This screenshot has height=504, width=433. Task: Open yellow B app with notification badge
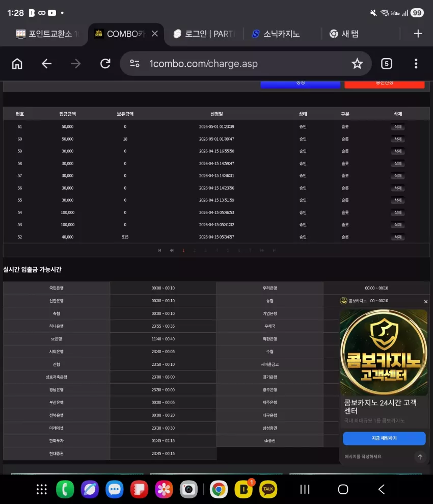[244, 489]
